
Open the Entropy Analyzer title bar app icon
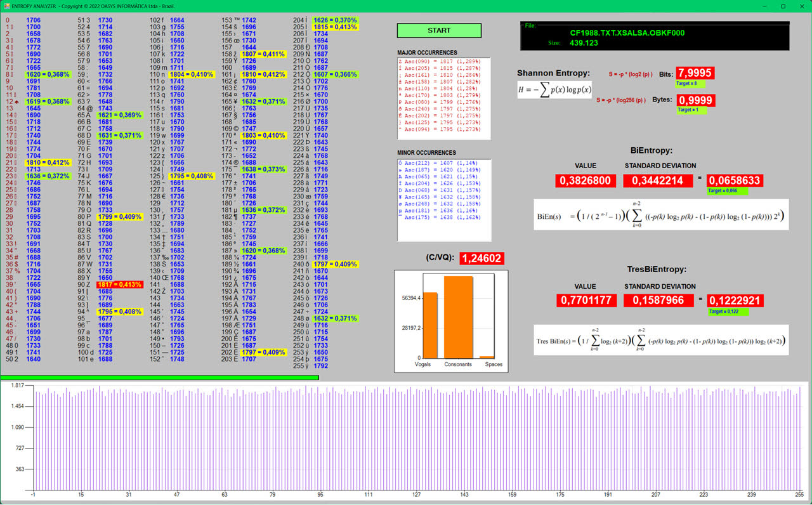point(6,6)
